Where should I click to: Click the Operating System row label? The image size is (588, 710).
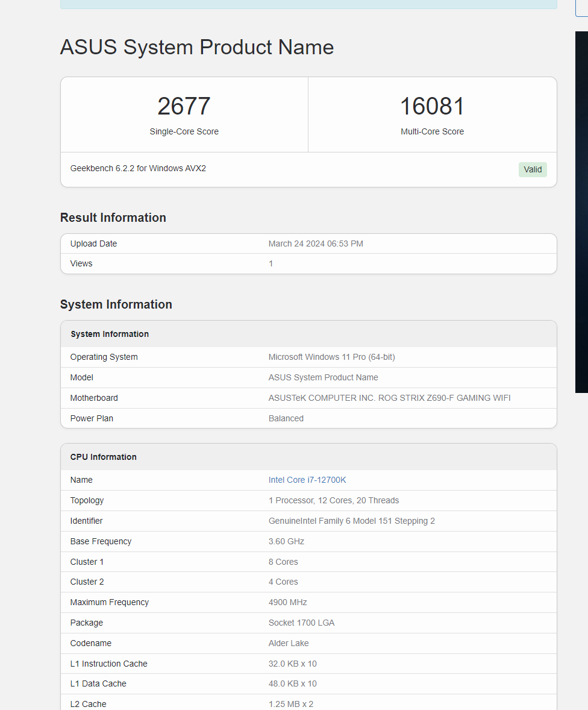[104, 357]
